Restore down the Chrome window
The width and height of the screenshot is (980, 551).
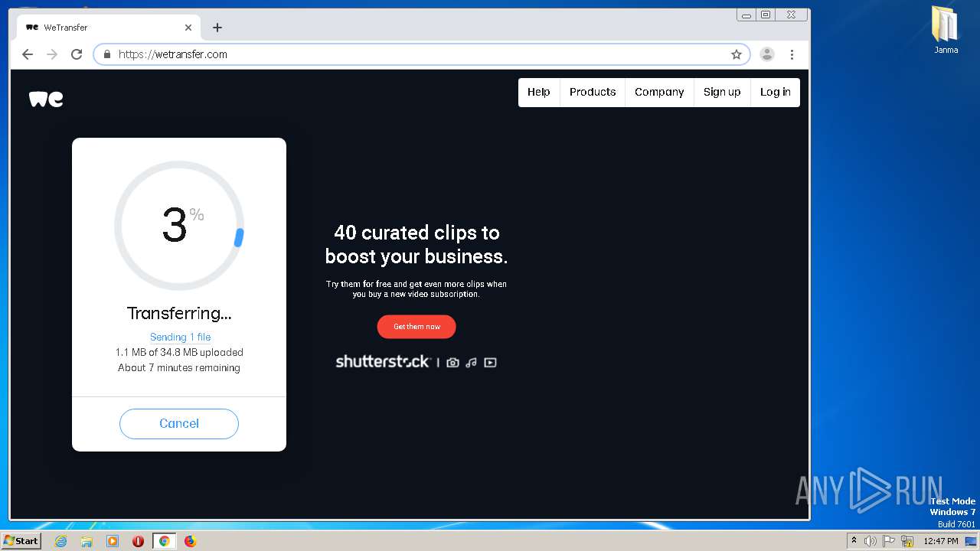tap(766, 15)
